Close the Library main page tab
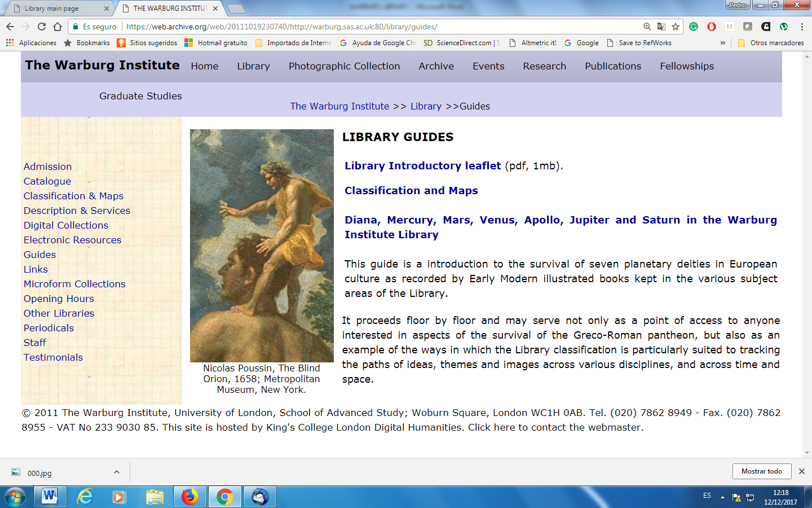The width and height of the screenshot is (812, 508). [x=107, y=8]
